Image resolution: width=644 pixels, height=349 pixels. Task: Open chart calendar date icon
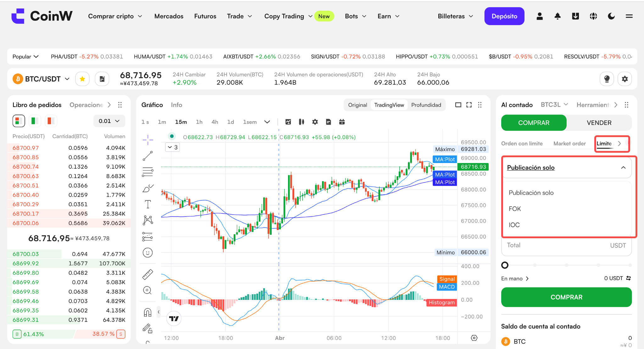pyautogui.click(x=342, y=122)
